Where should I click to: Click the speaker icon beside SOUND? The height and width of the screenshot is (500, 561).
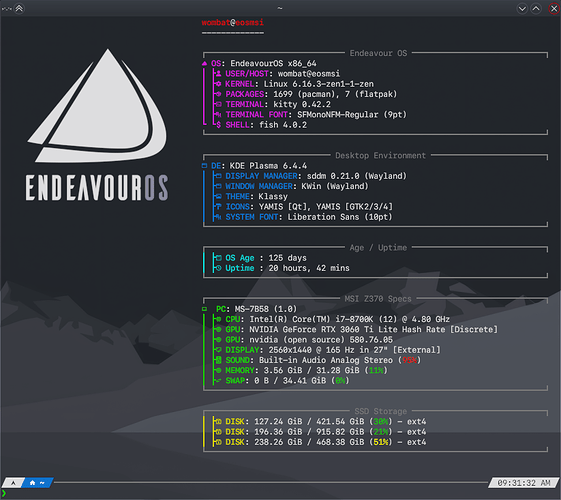(218, 360)
